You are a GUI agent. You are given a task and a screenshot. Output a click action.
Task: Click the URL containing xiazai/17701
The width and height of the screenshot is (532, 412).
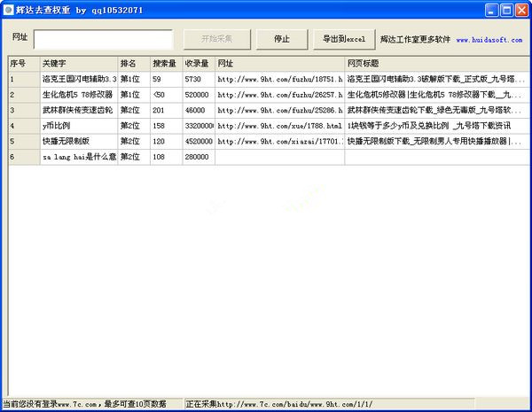click(x=280, y=142)
